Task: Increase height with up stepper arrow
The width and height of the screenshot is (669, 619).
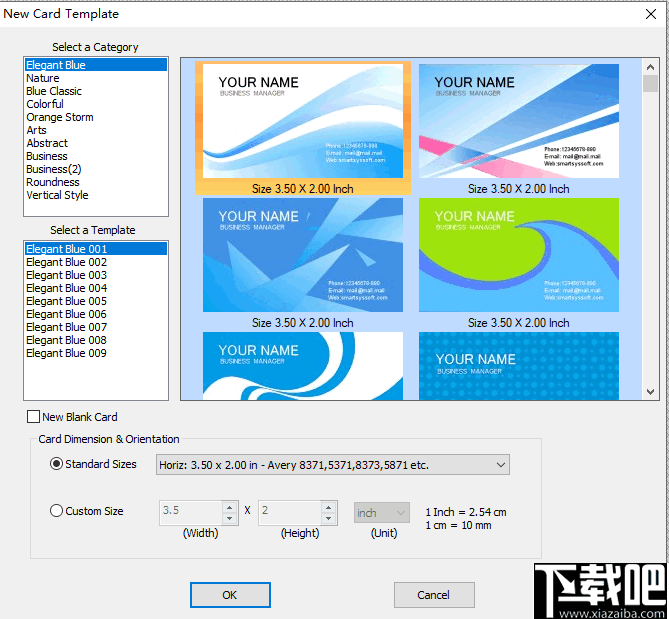Action: tap(329, 507)
